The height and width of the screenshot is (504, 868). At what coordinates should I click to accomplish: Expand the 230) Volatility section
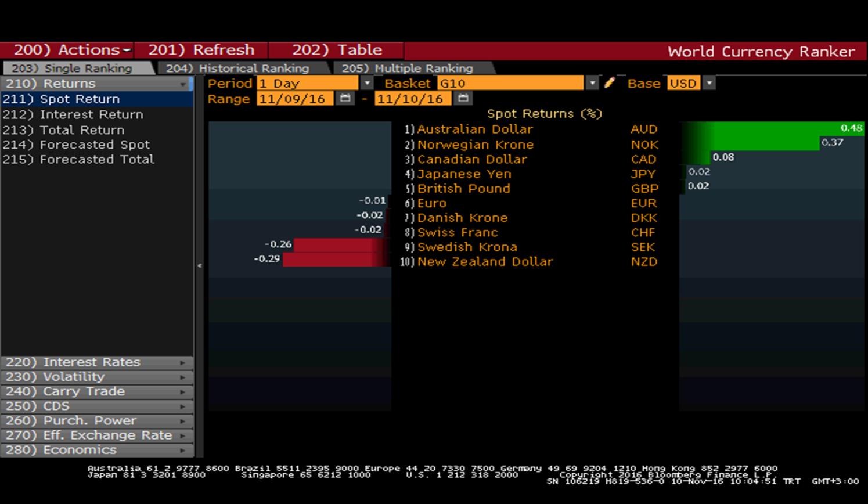point(96,377)
